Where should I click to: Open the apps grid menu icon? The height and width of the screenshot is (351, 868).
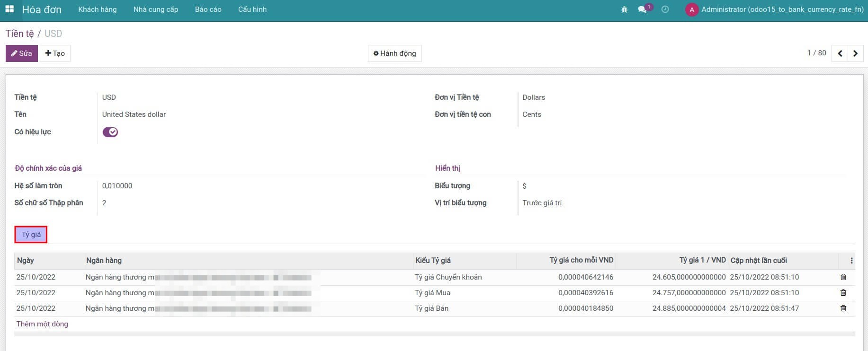click(x=9, y=9)
